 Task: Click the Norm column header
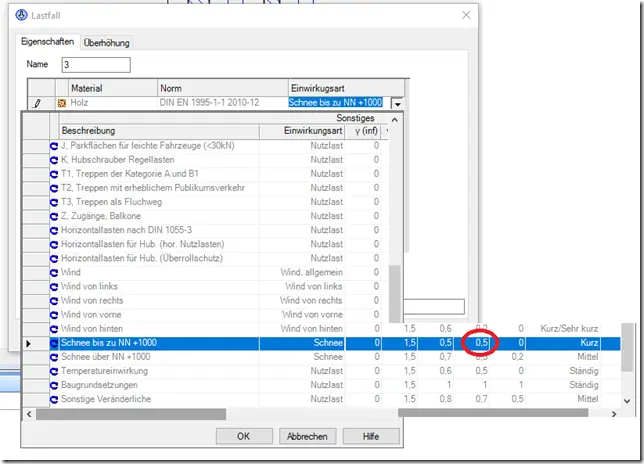click(x=223, y=88)
